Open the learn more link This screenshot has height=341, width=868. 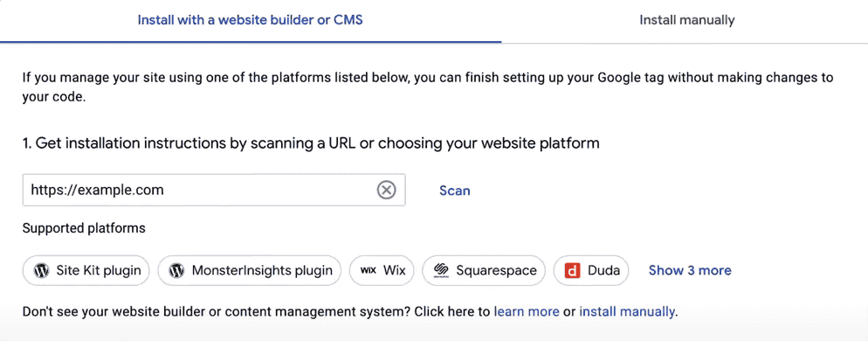527,311
